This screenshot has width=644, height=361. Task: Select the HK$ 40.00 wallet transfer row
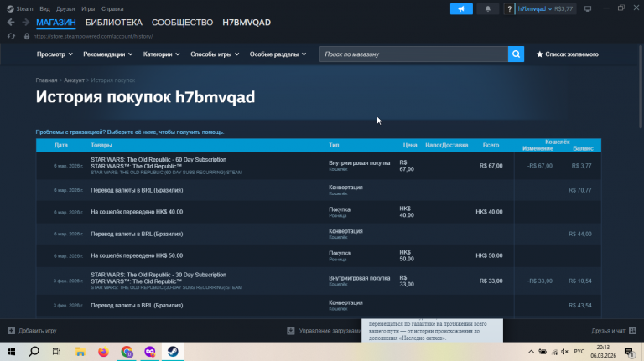(x=319, y=212)
